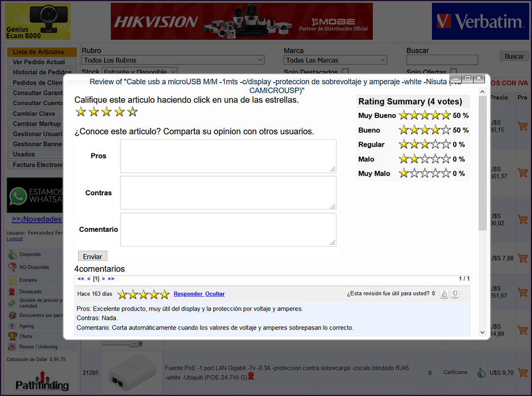
Task: Toggle the Solo Destacados checkbox
Action: (x=345, y=72)
